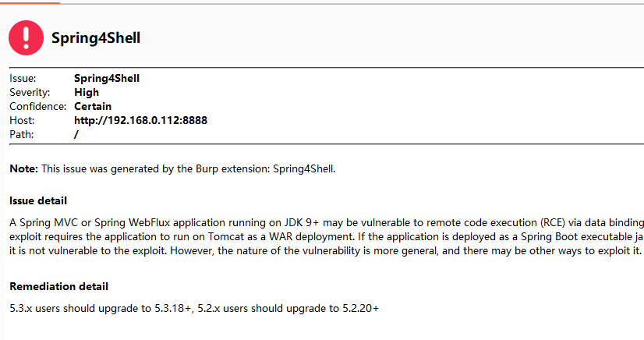Click the Host field label

(22, 120)
